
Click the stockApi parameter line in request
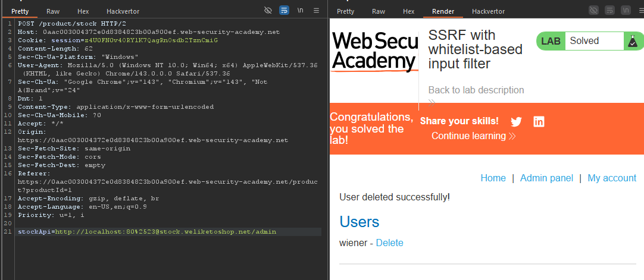coord(147,232)
